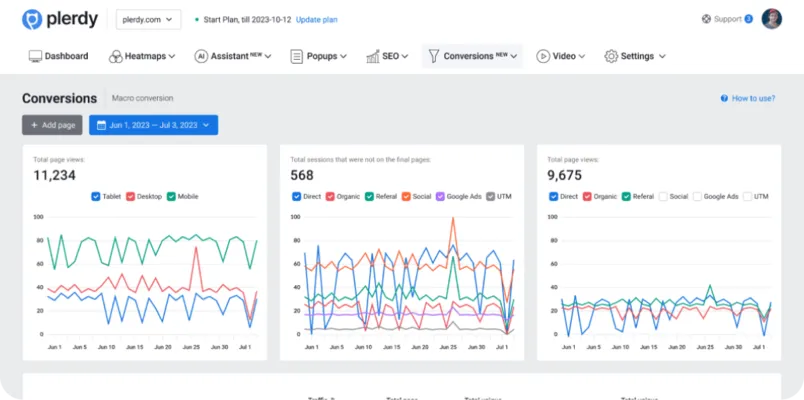The image size is (804, 400).
Task: Expand the Jun 1 – Jul 3 date range picker
Action: [x=153, y=125]
